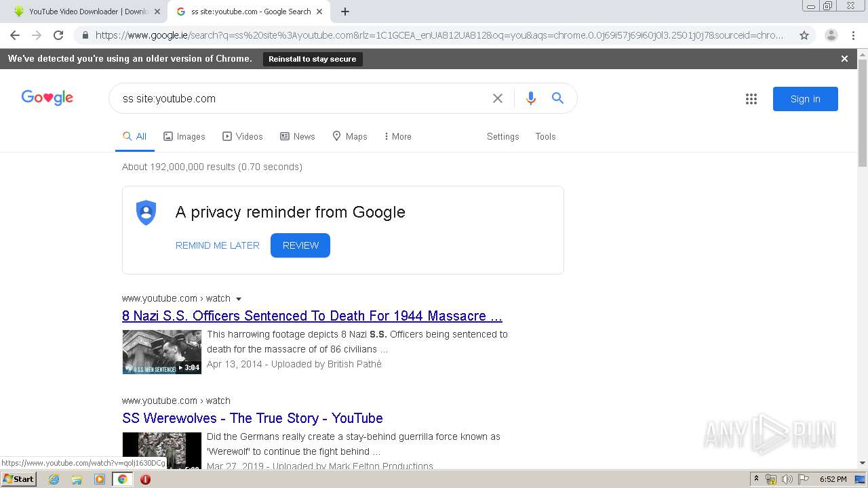Click REMIND ME LATER
868x488 pixels.
point(218,245)
